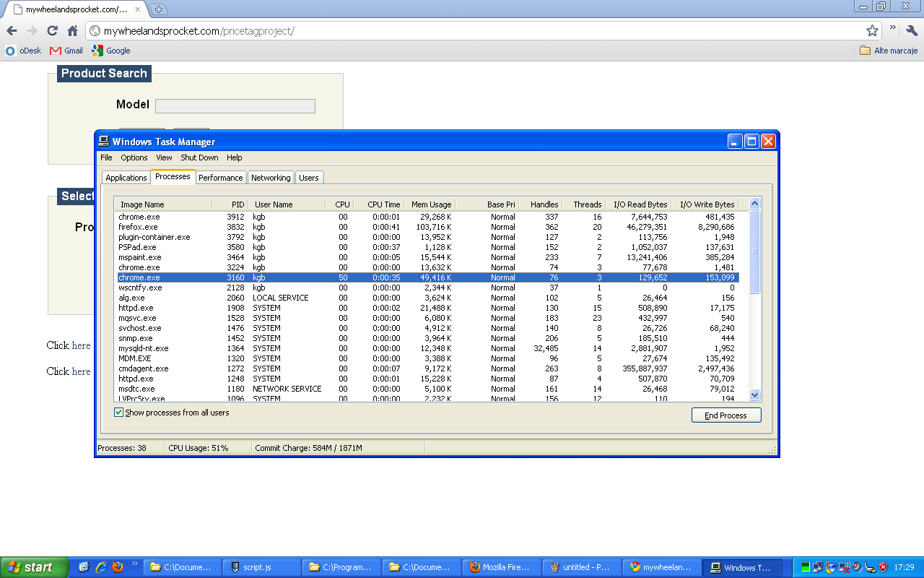Open Chrome wrench settings icon
The width and height of the screenshot is (924, 578).
point(911,31)
